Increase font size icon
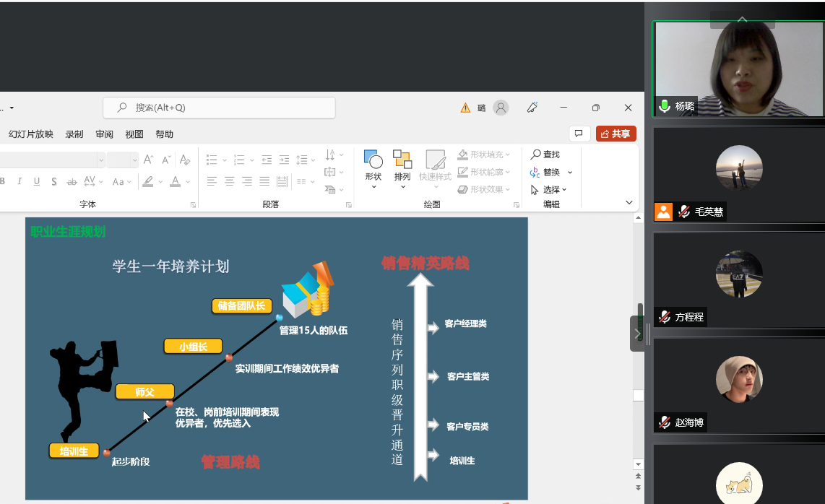This screenshot has width=825, height=504. pos(148,160)
